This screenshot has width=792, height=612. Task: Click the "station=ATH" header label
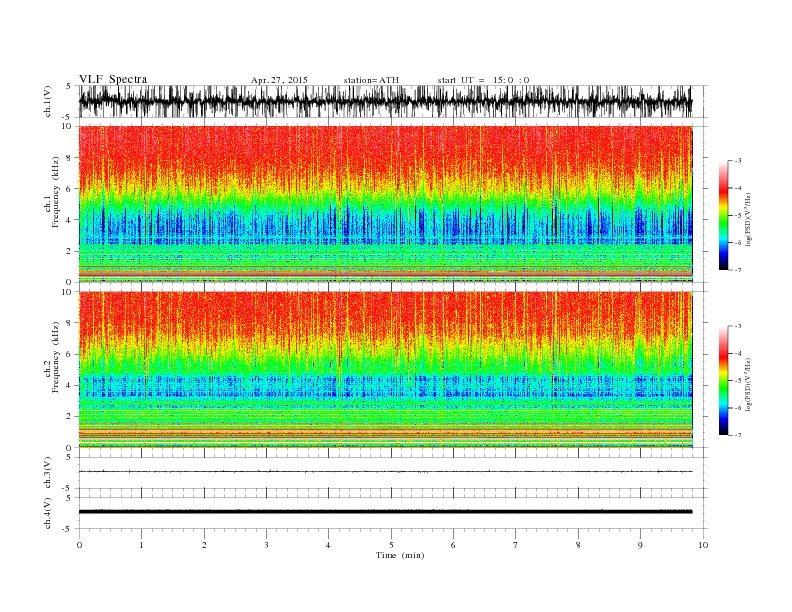[371, 80]
